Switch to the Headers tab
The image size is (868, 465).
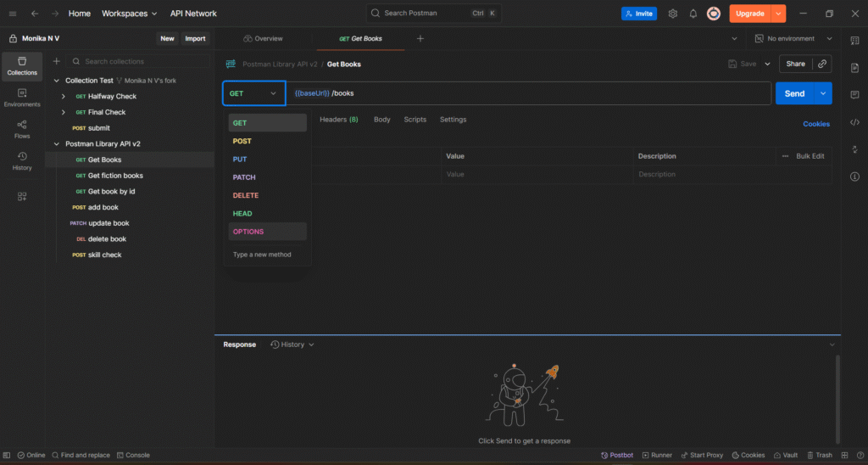(x=338, y=120)
